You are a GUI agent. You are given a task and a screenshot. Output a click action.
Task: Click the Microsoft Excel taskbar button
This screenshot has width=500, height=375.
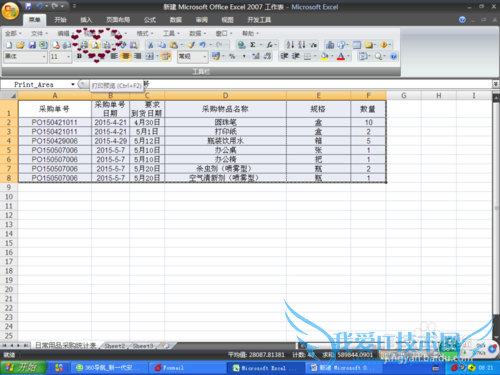(x=266, y=368)
